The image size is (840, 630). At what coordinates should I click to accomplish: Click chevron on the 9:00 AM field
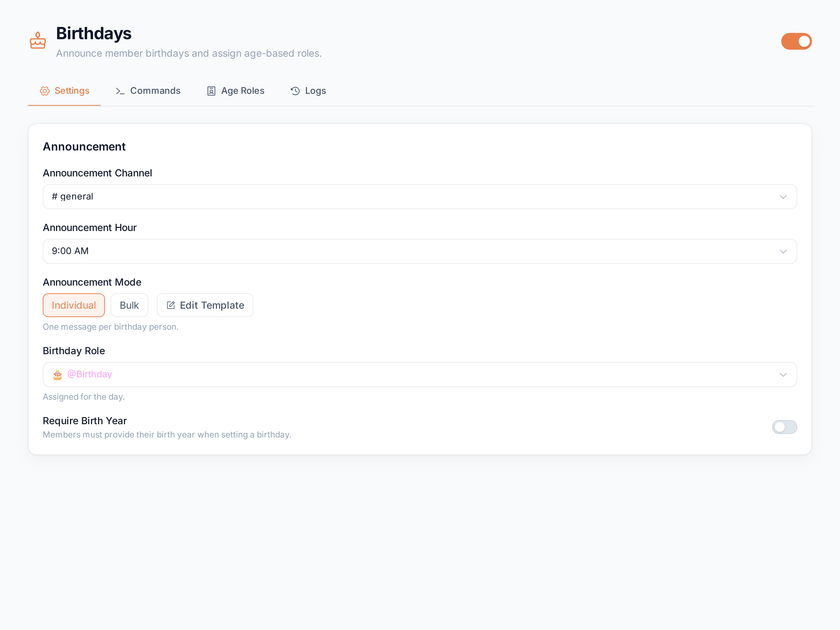pyautogui.click(x=783, y=251)
